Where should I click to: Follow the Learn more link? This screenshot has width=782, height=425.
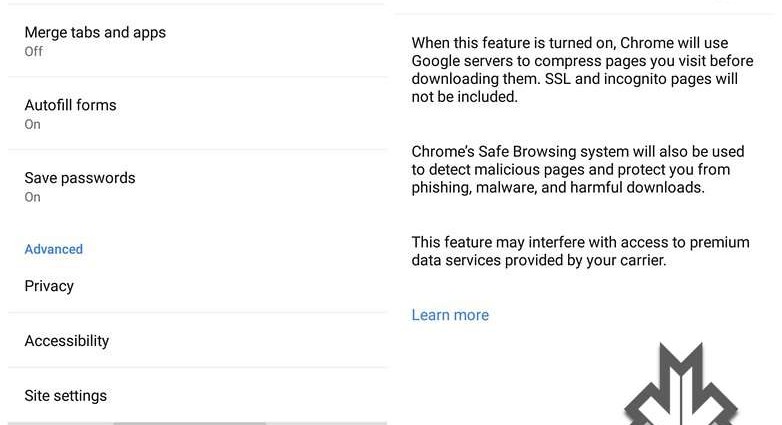[x=450, y=315]
